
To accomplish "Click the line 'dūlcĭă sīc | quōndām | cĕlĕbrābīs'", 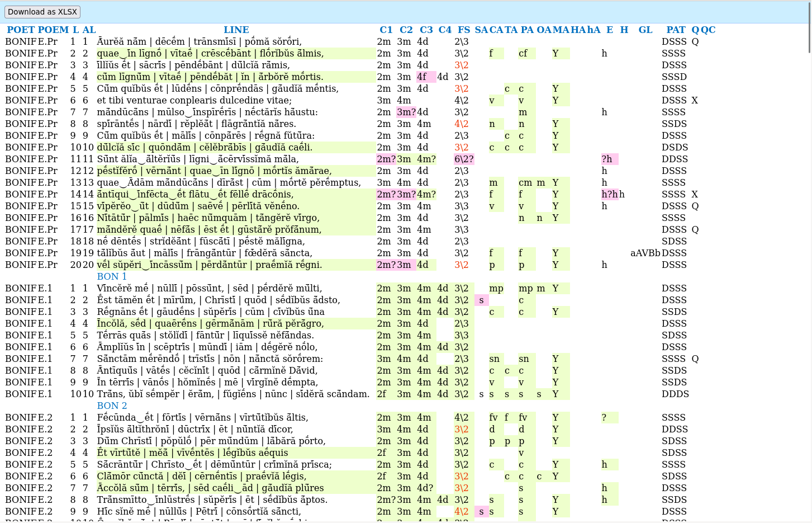I will 236,147.
